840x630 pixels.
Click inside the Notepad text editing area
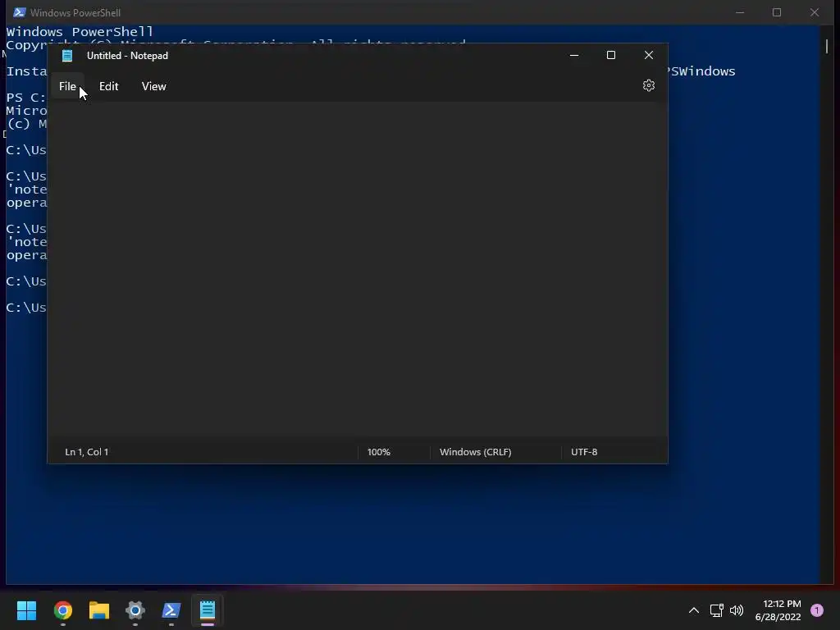coord(358,269)
